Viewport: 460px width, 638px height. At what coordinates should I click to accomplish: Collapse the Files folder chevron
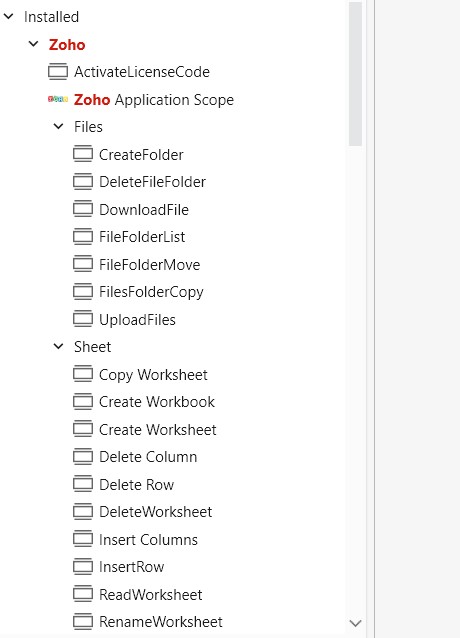click(x=59, y=127)
